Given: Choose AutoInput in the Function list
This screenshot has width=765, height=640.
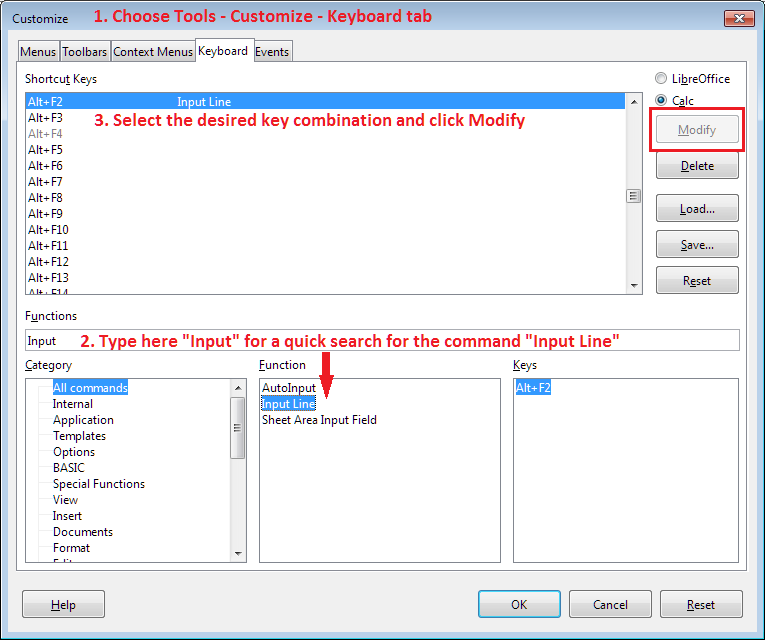Looking at the screenshot, I should click(288, 388).
